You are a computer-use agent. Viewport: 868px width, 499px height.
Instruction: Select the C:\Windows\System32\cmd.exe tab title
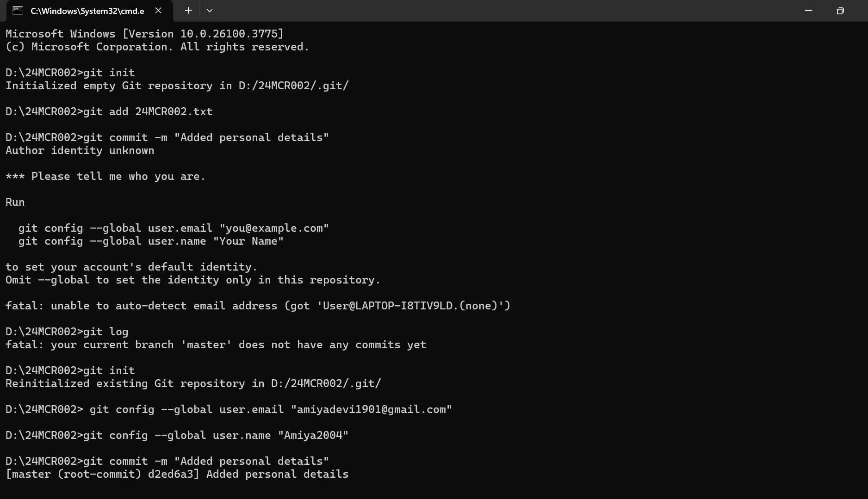coord(87,11)
